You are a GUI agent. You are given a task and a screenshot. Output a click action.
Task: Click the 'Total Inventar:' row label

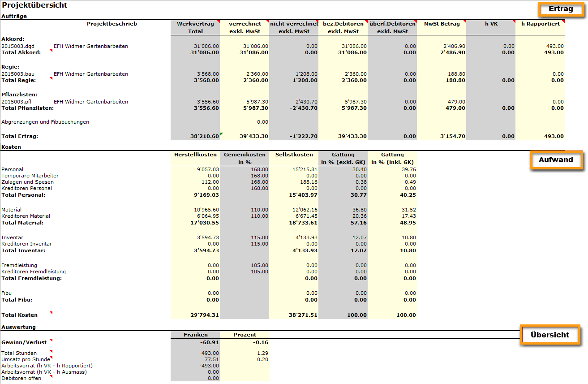click(x=23, y=250)
